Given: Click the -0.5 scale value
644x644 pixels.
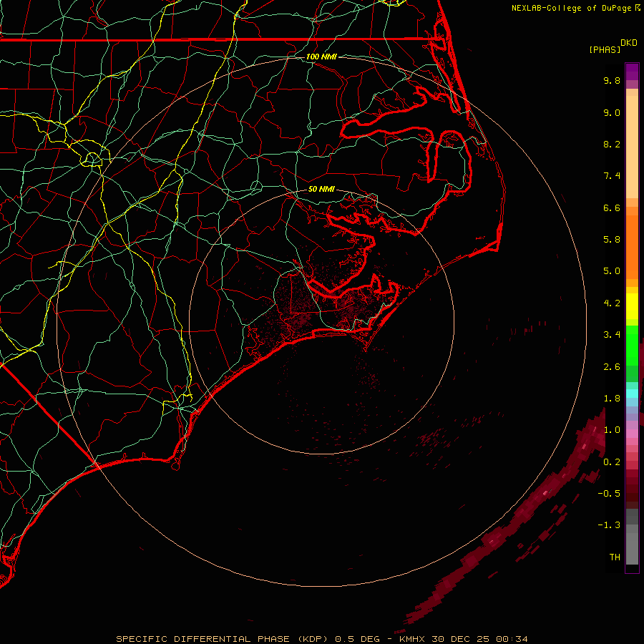Looking at the screenshot, I should point(609,493).
